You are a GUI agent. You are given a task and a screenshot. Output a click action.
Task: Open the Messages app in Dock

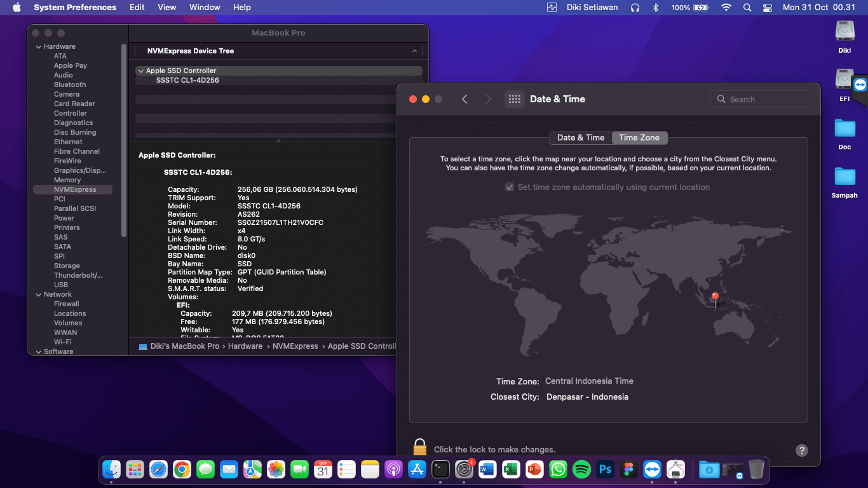point(205,470)
